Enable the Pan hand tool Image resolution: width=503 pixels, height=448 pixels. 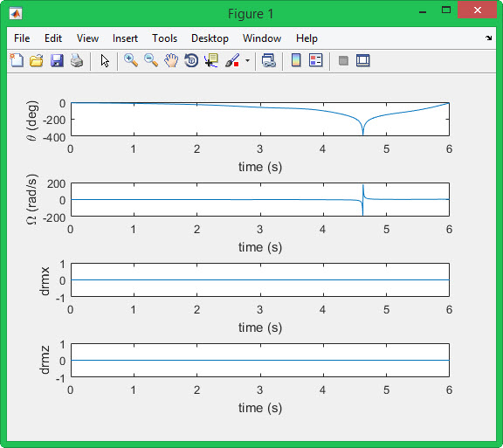pos(171,60)
